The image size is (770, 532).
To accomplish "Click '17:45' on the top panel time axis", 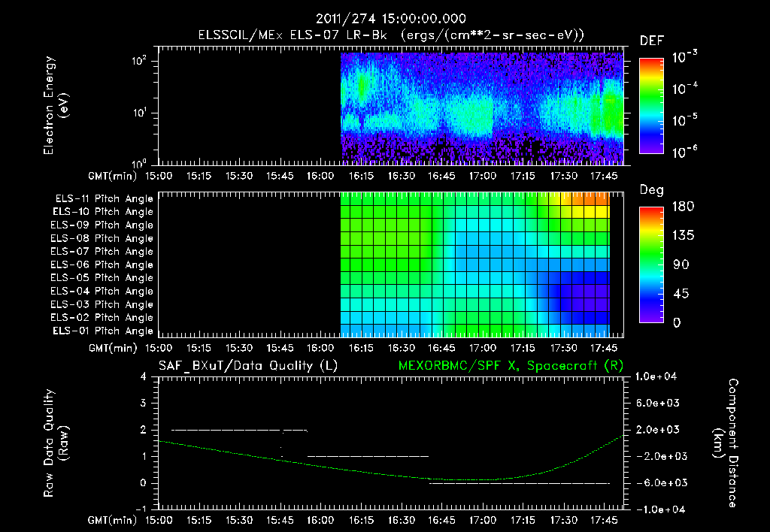I will click(604, 176).
